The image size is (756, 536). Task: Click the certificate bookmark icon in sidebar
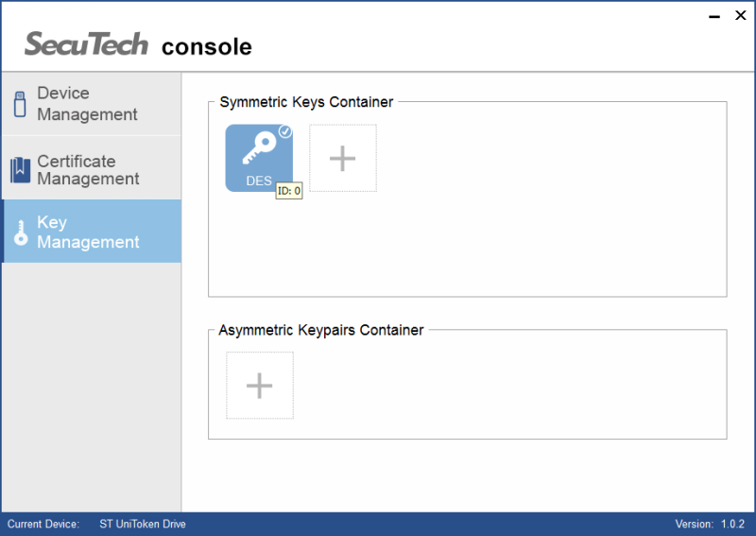click(20, 170)
